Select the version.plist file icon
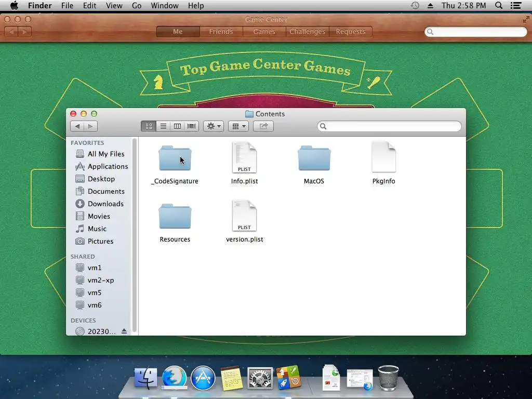 [x=244, y=216]
